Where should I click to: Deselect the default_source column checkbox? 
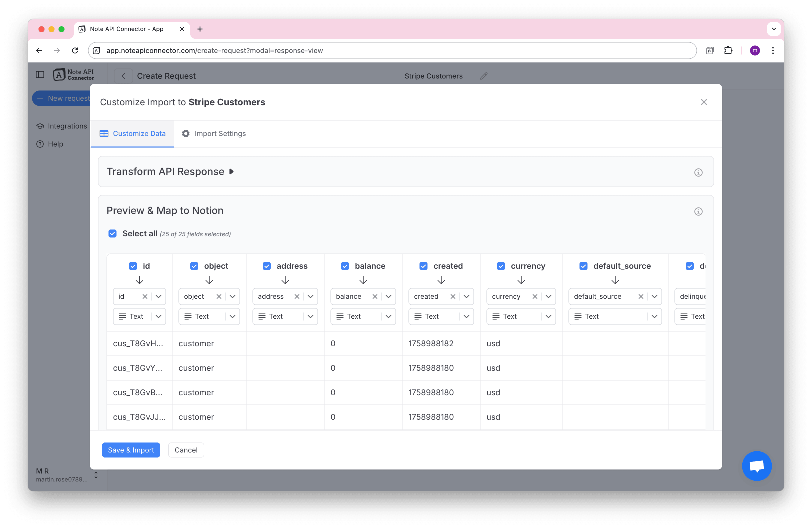pos(583,266)
